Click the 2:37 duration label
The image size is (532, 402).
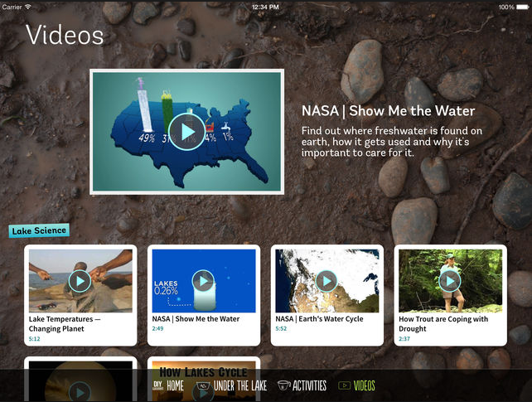coord(404,338)
